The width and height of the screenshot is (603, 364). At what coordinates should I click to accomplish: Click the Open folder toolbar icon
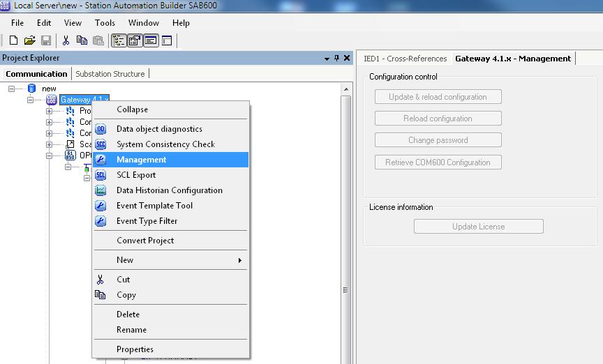coord(29,40)
